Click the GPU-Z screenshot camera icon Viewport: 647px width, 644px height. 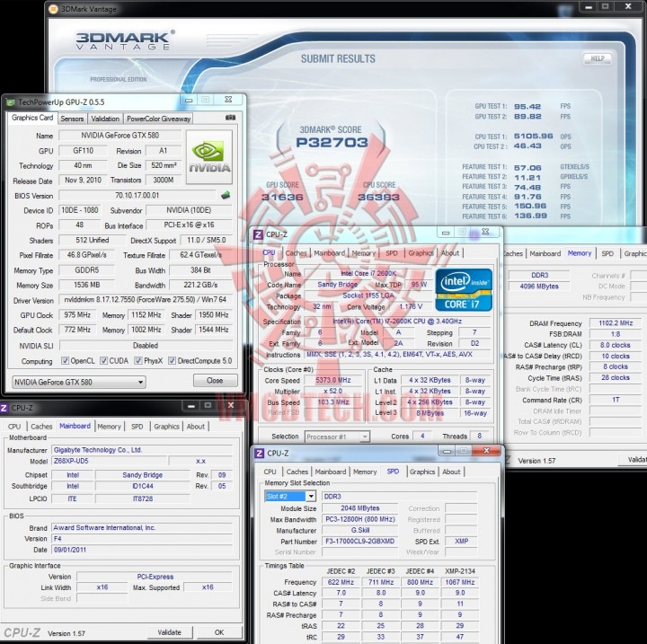(x=230, y=118)
